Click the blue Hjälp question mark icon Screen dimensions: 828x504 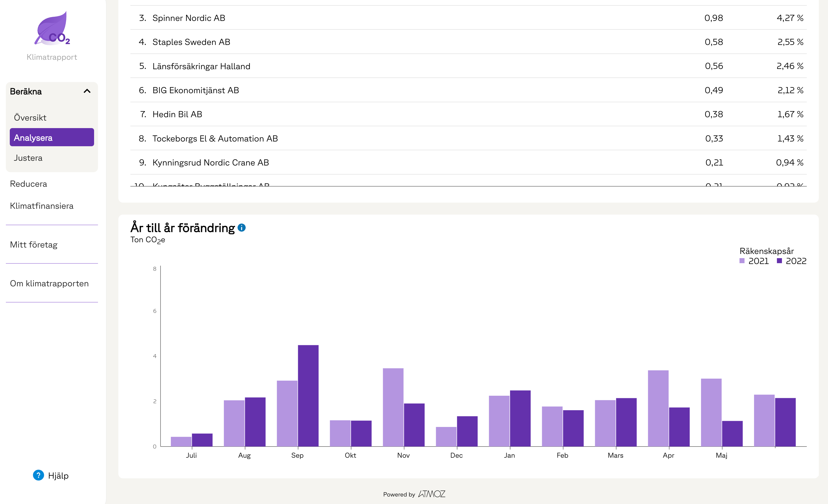click(38, 475)
